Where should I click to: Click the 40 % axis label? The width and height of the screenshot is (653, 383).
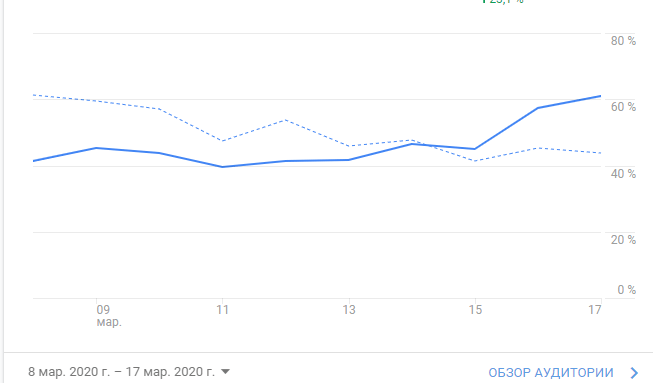[623, 174]
